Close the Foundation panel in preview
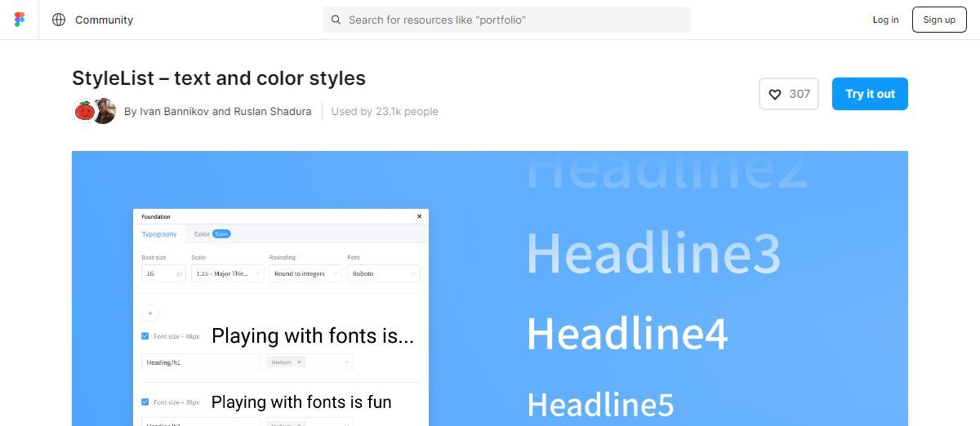Screen dimensions: 980x426 pos(420,216)
